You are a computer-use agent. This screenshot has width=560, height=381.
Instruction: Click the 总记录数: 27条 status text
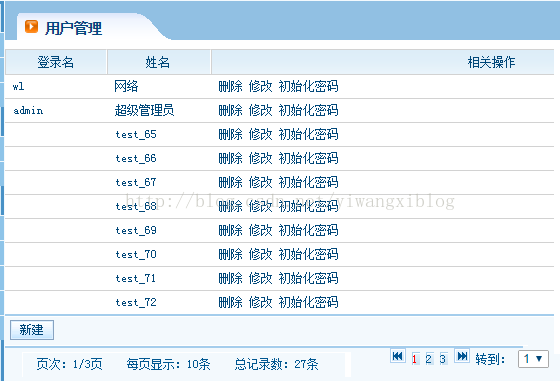point(276,364)
